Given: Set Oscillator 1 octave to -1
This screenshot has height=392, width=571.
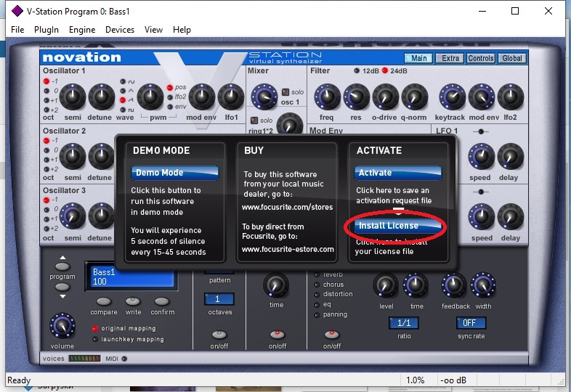Looking at the screenshot, I should [46, 81].
